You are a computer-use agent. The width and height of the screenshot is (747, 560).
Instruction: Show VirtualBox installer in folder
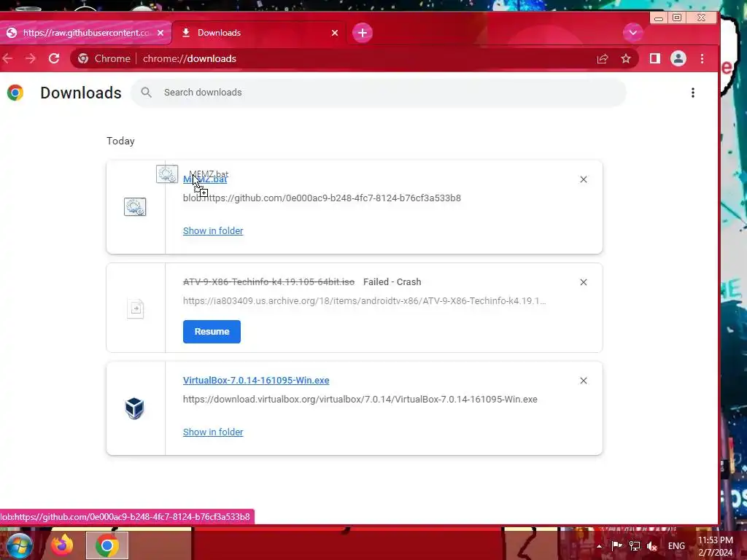pos(213,432)
